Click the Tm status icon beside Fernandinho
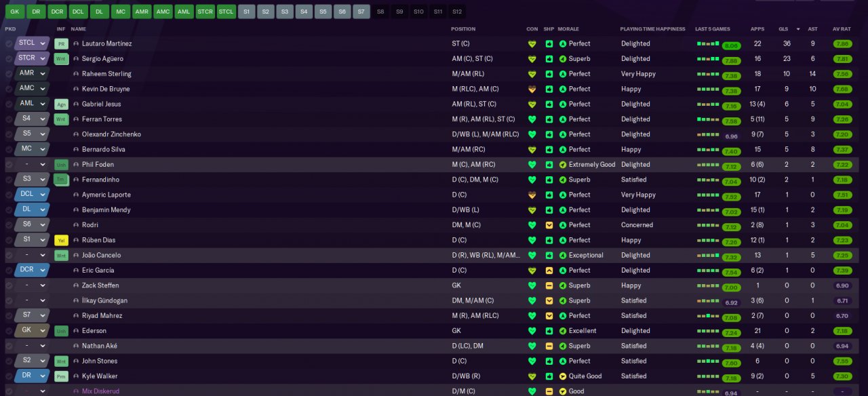The image size is (868, 396). (x=61, y=180)
